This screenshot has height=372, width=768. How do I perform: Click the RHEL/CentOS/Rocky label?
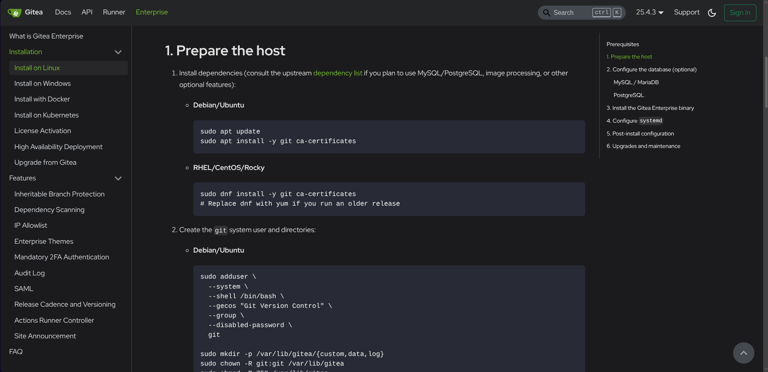(x=229, y=168)
